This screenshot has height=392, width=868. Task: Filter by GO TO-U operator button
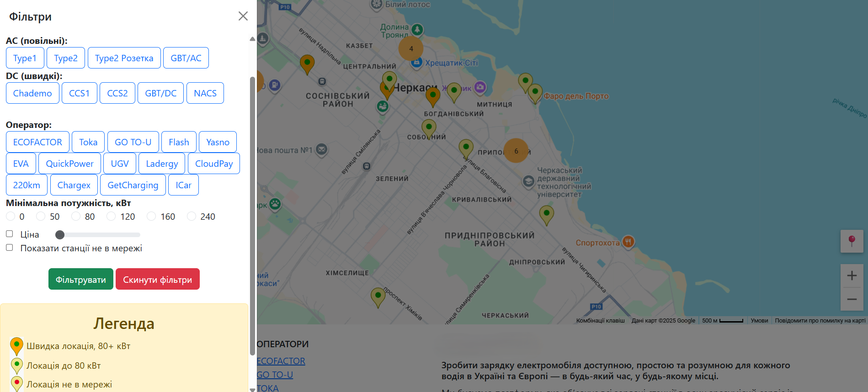[133, 142]
